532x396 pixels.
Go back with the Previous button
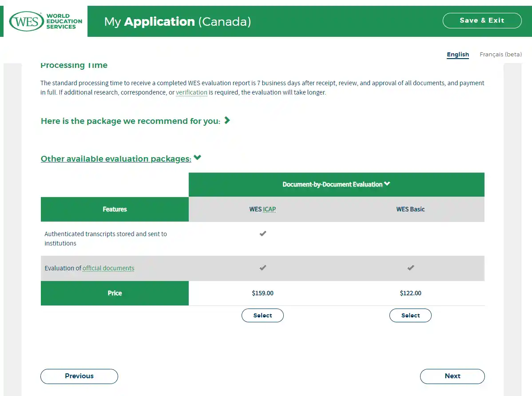[79, 376]
